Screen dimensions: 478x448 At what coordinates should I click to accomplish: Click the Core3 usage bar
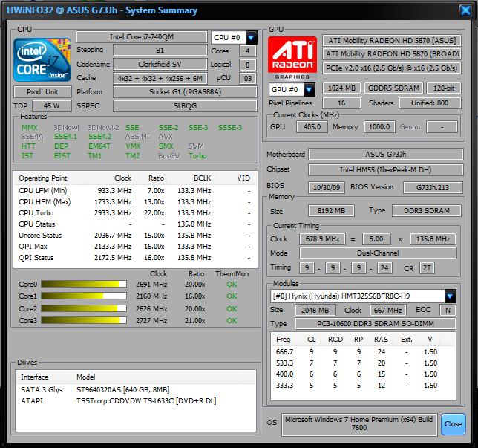[84, 320]
